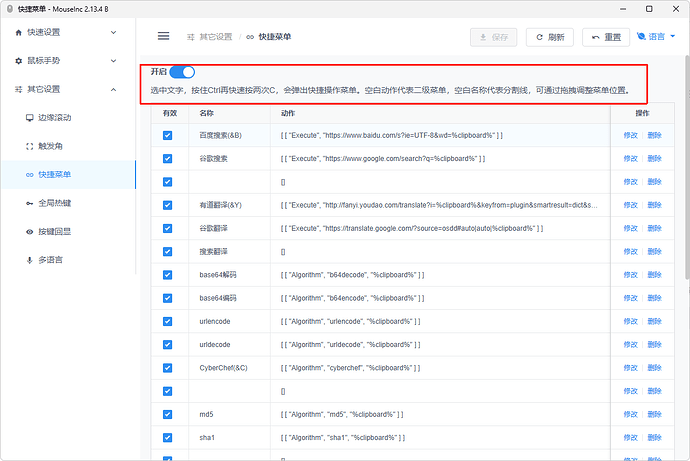
Task: Click the MouseInc title bar app icon
Action: pos(10,9)
